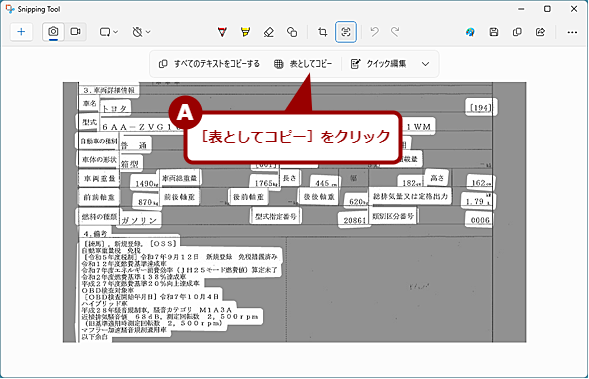Start a new snip with plus button
This screenshot has height=379, width=589.
tap(21, 32)
